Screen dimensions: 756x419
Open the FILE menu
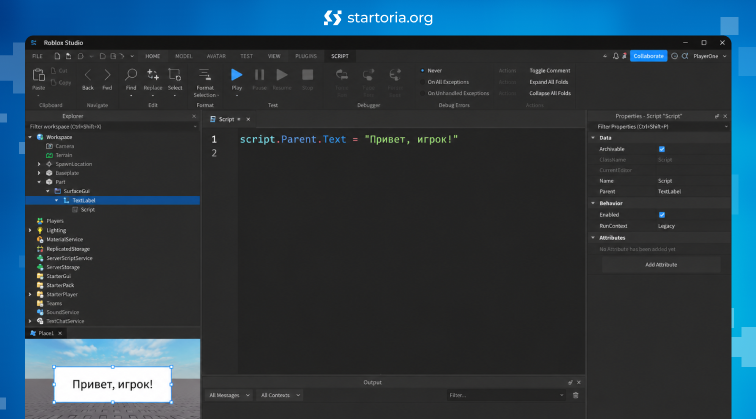(37, 56)
